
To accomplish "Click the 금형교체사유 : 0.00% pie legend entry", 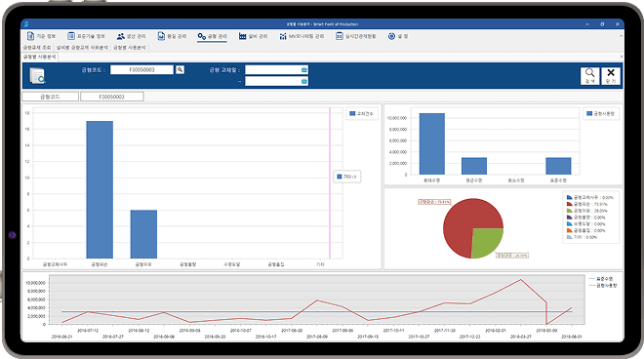I will point(589,198).
